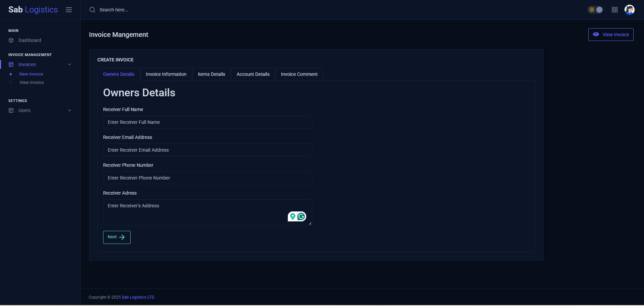Click the search magnifier icon
The width and height of the screenshot is (644, 306).
(x=92, y=10)
